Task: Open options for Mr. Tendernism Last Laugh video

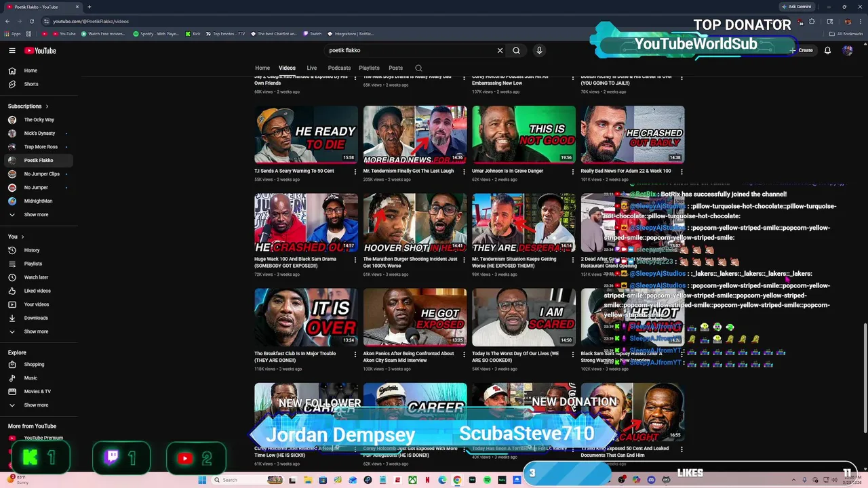Action: tap(464, 171)
